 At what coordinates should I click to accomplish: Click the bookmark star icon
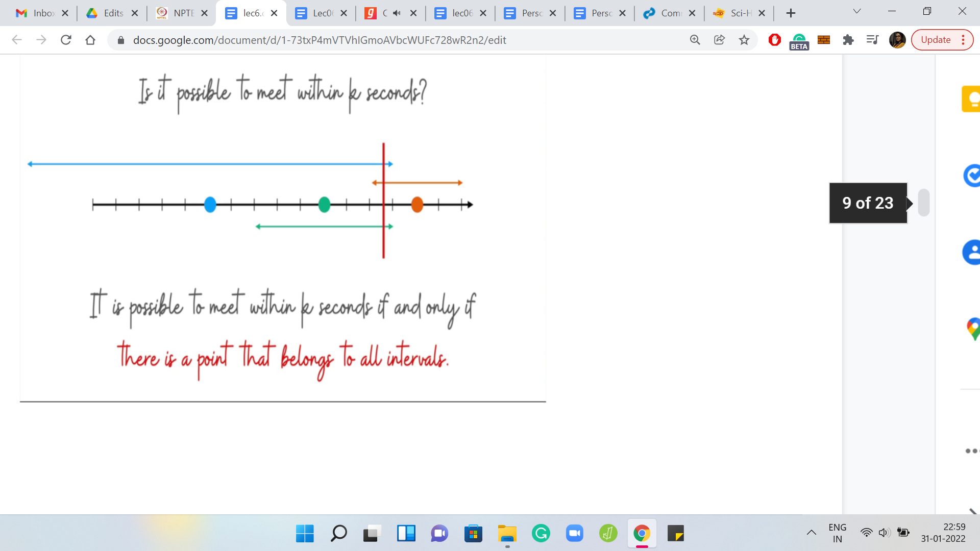click(x=744, y=40)
